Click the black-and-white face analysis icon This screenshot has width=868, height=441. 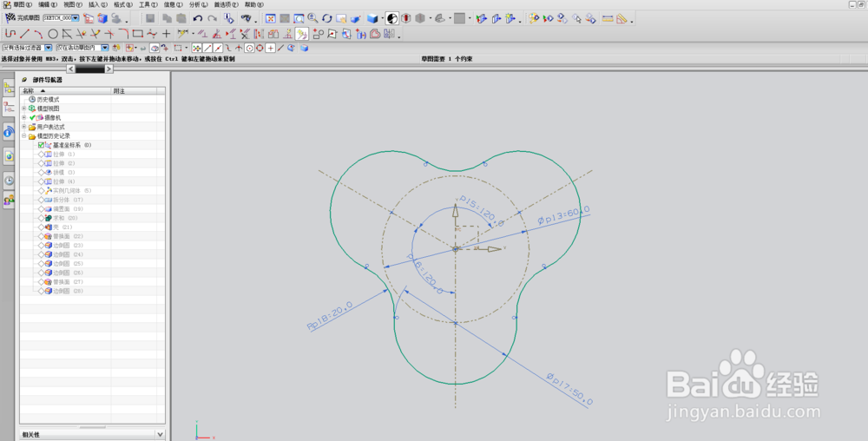pos(392,18)
